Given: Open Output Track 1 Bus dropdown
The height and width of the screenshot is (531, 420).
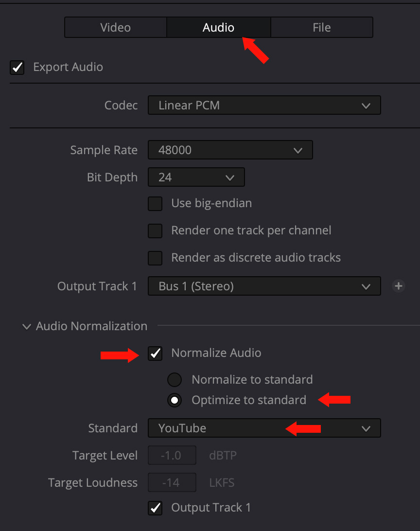Looking at the screenshot, I should click(264, 286).
